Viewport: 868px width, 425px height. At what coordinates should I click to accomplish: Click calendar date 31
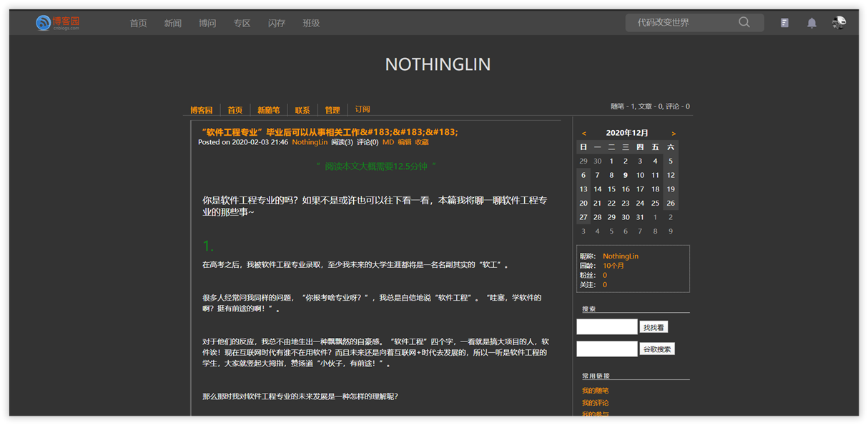640,217
